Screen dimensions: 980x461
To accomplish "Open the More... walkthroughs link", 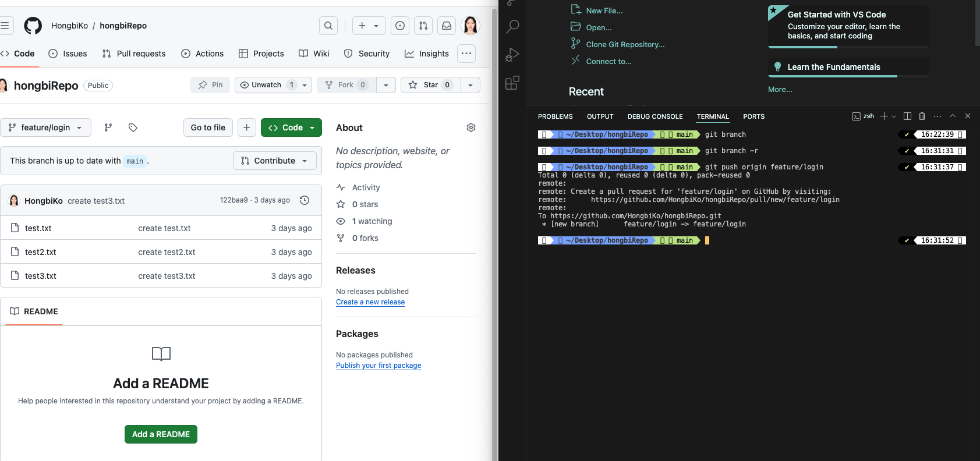I will coord(780,89).
